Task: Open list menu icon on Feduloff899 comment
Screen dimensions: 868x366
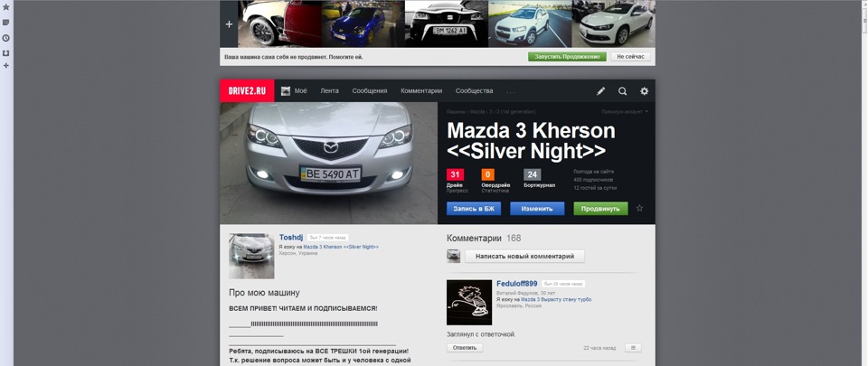Action: click(633, 348)
